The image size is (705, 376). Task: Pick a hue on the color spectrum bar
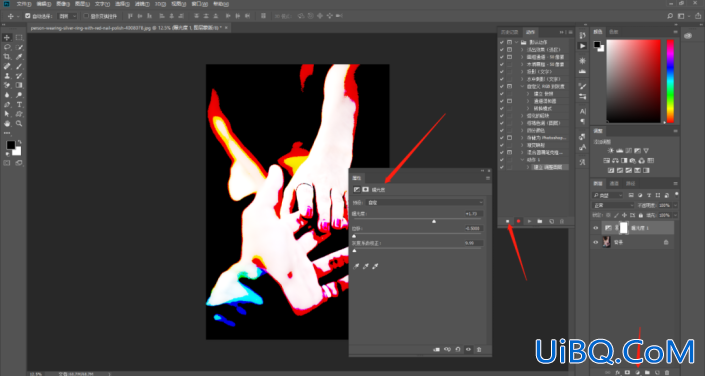tap(670, 81)
